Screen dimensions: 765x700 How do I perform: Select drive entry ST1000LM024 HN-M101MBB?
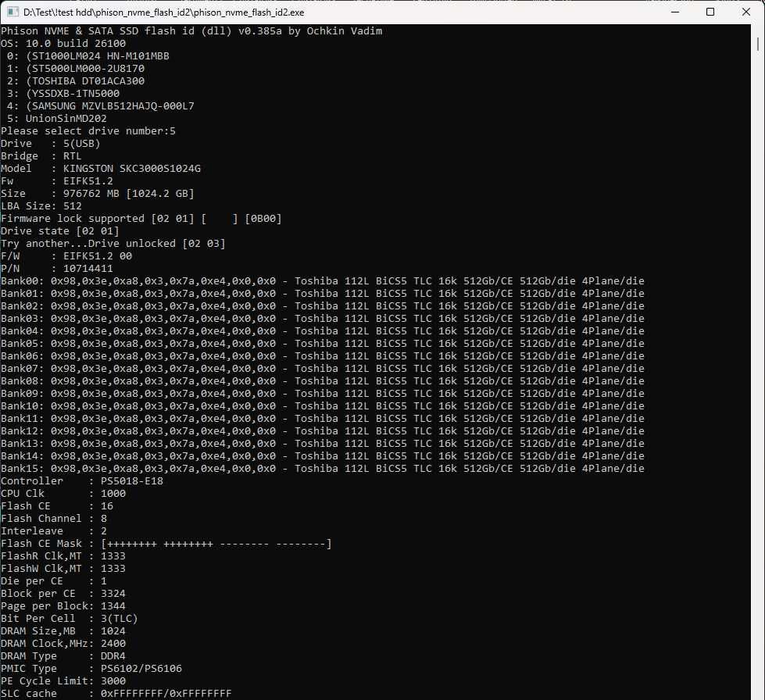[x=88, y=56]
